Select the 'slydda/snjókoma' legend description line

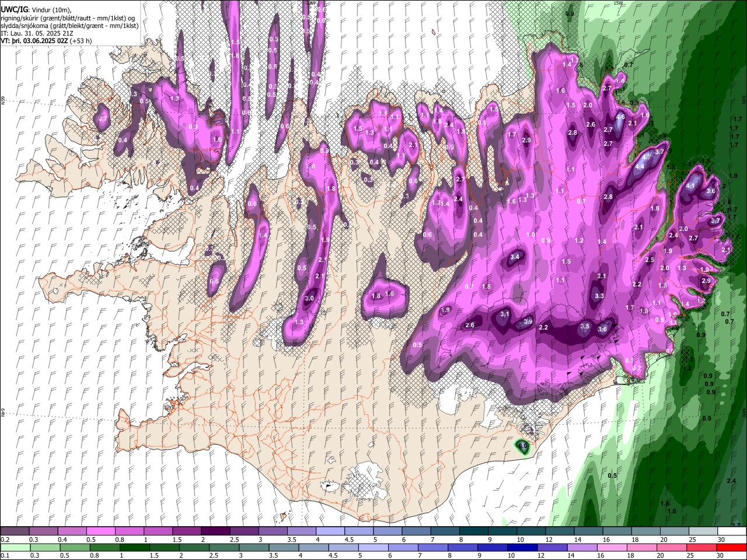69,26
